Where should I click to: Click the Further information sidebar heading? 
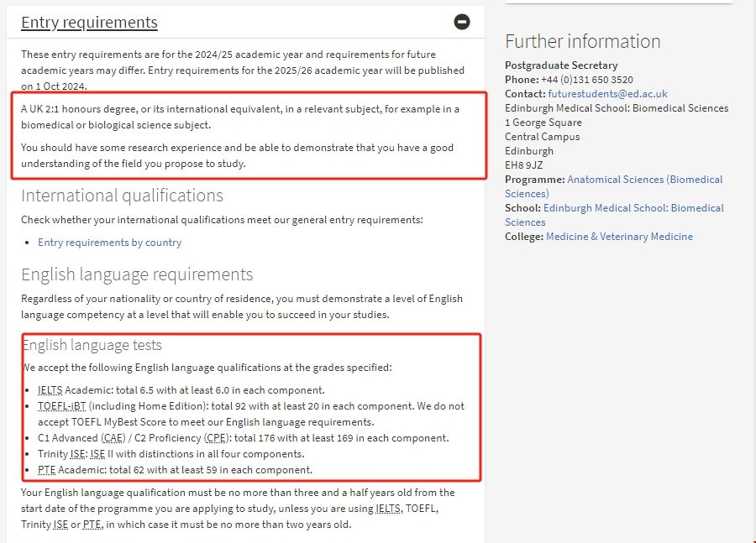click(x=582, y=41)
